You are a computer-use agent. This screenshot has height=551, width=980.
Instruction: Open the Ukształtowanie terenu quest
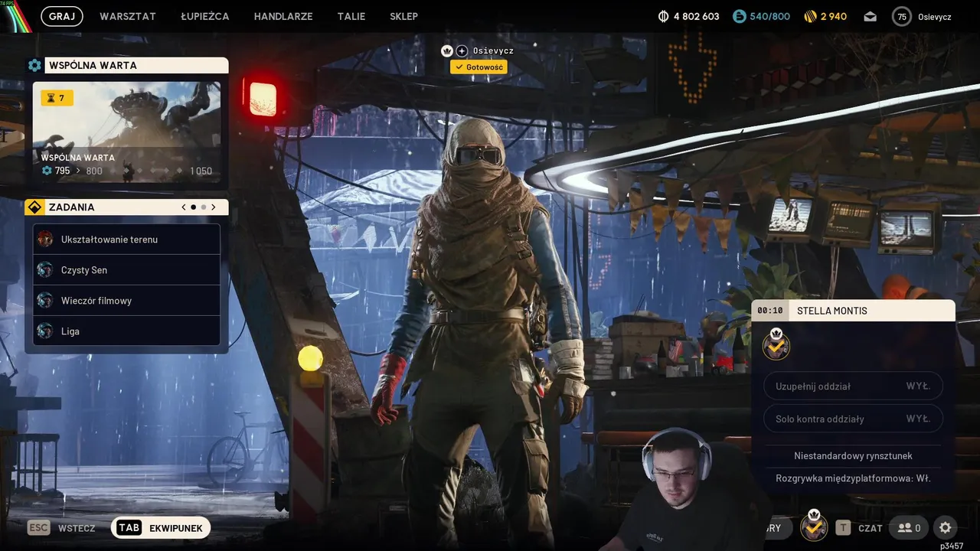[x=126, y=240]
